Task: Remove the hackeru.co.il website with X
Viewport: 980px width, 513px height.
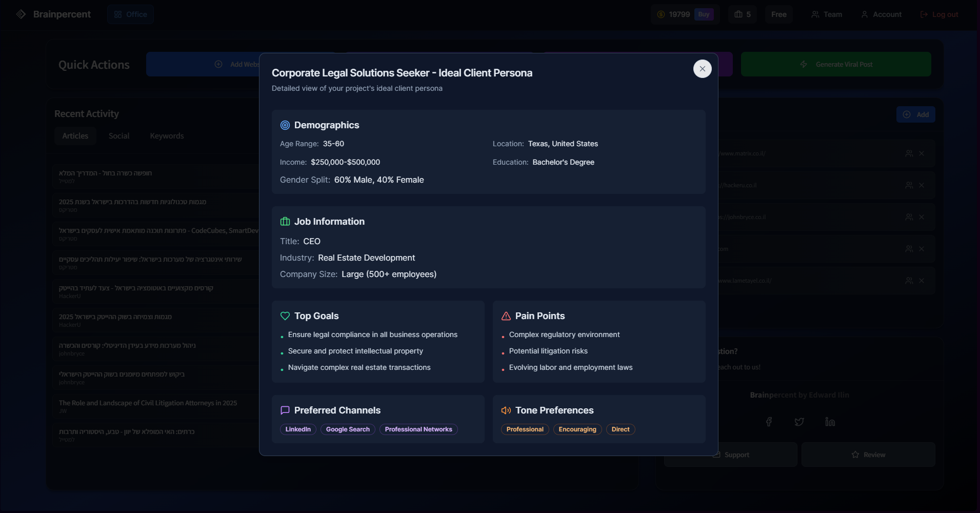Action: pos(922,185)
